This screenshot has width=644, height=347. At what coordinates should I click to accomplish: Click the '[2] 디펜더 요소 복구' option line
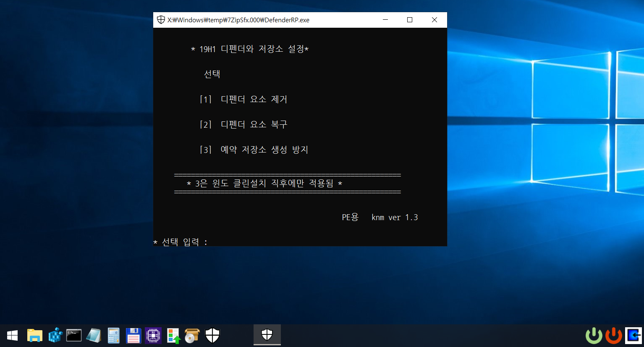[x=243, y=124]
